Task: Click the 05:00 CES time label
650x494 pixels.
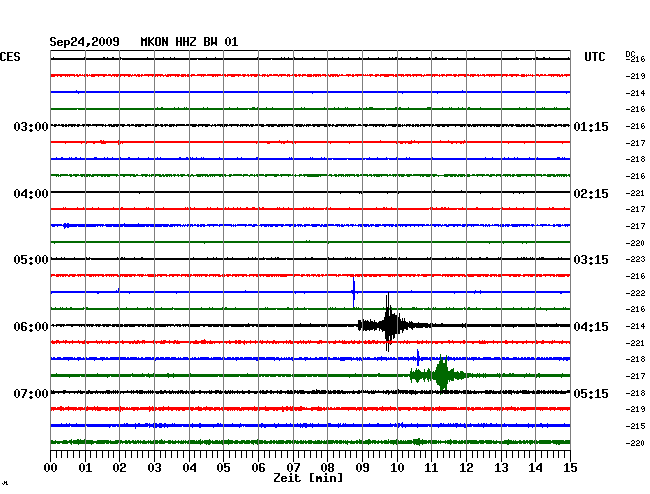Action: pyautogui.click(x=31, y=260)
